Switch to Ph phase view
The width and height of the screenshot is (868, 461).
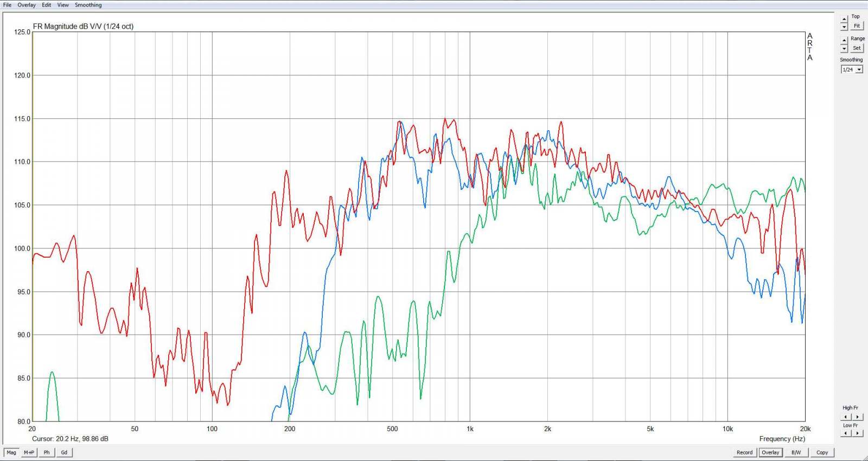pos(47,452)
